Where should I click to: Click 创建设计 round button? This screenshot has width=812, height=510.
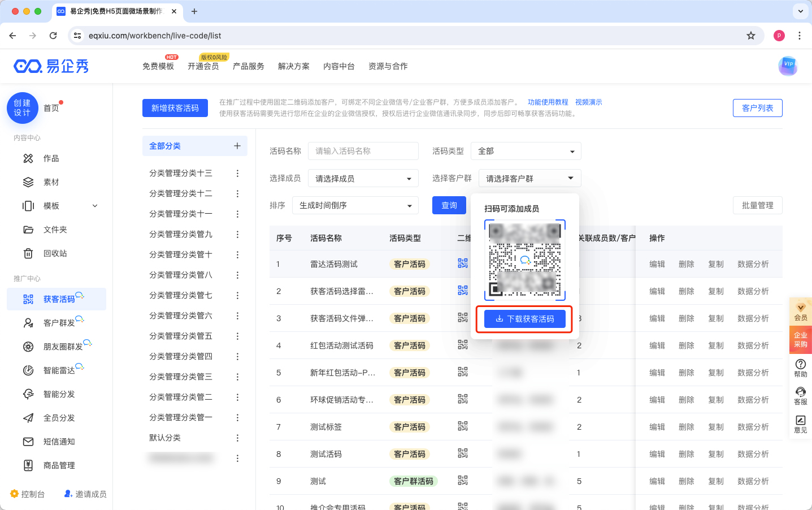point(23,108)
